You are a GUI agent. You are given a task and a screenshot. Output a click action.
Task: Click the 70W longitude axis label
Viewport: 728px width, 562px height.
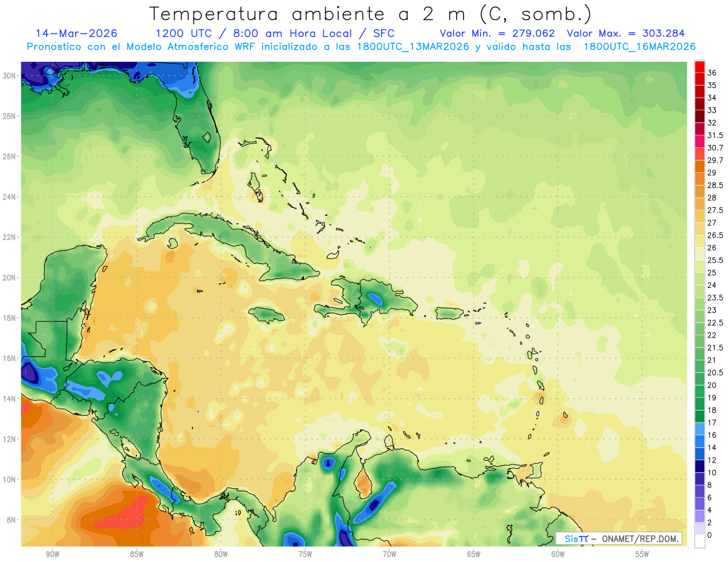[x=389, y=554]
